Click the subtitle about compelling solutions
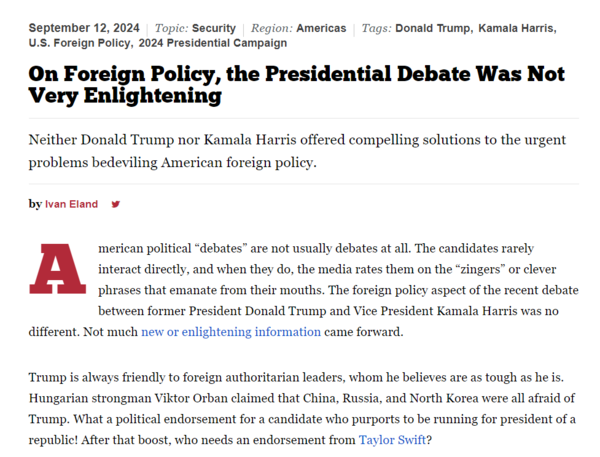 coord(297,151)
